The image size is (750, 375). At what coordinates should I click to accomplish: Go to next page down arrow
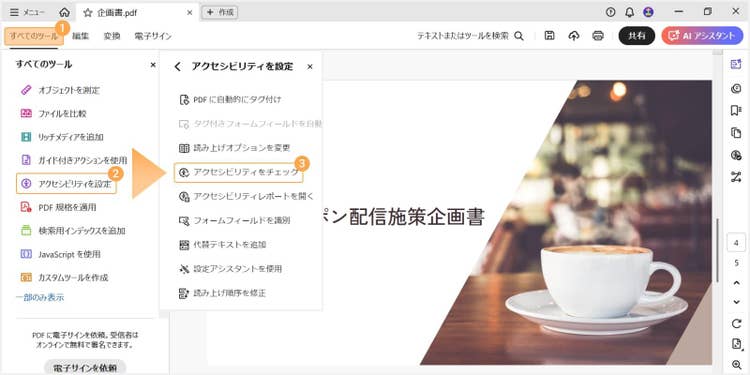coord(736,302)
